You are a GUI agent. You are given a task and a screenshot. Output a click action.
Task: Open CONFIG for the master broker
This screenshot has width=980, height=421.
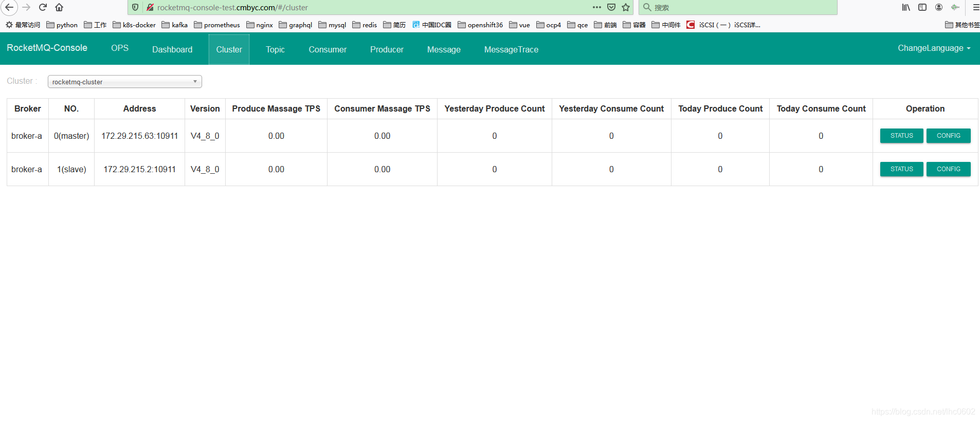948,136
